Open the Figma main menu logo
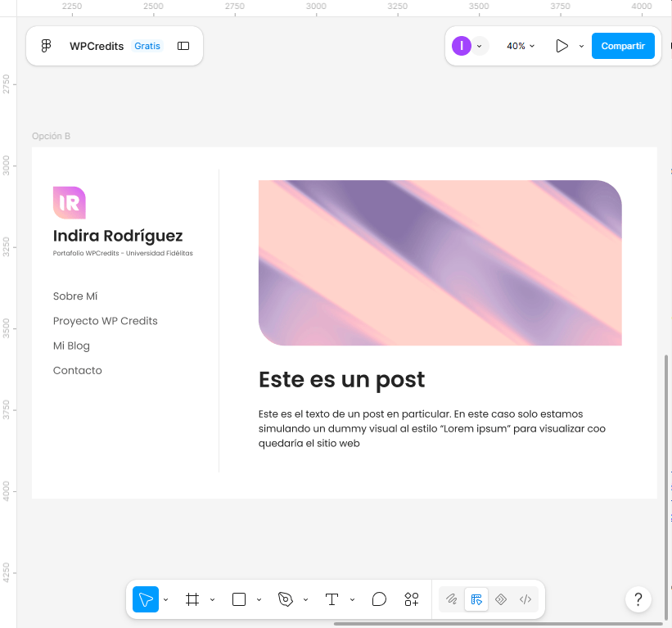 [x=47, y=46]
